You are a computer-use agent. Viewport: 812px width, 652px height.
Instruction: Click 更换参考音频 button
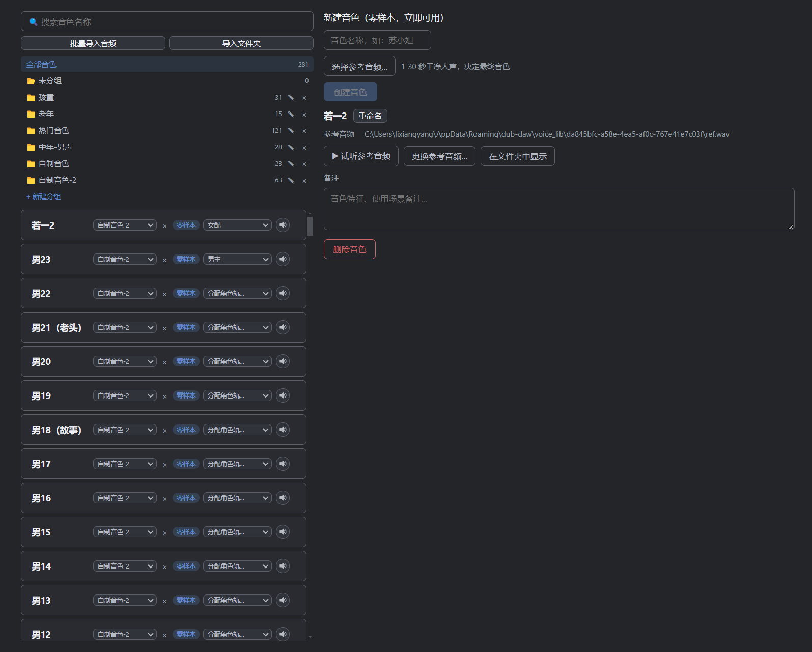coord(439,156)
